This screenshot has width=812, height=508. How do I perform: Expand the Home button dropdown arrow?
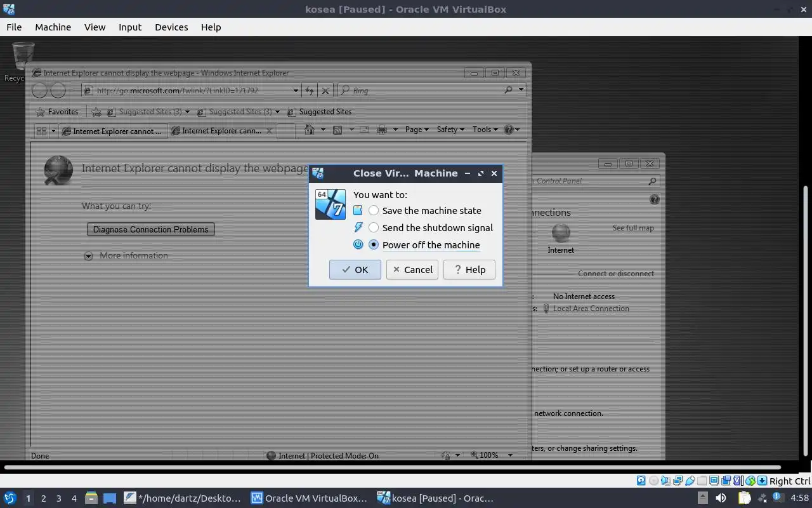[323, 130]
